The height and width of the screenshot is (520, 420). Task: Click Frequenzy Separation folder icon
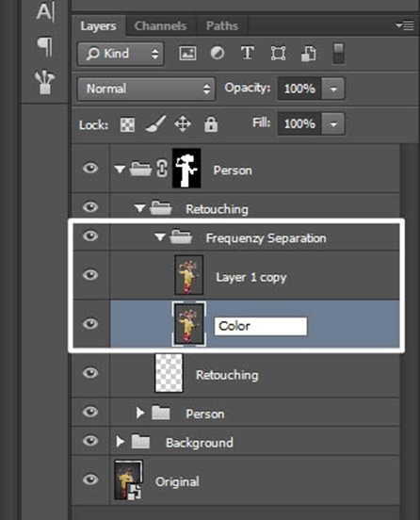(x=181, y=236)
